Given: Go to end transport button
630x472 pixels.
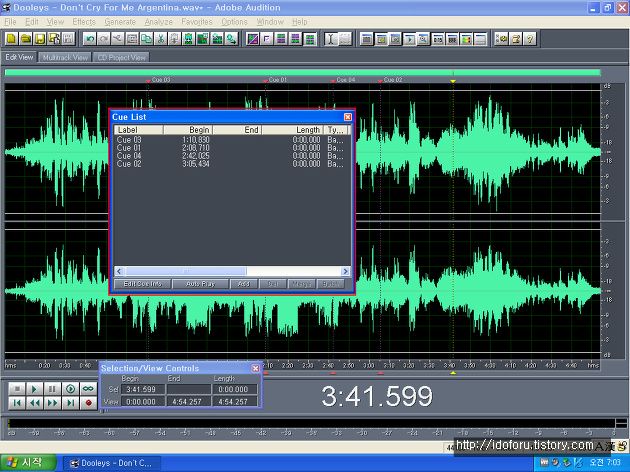Looking at the screenshot, I should coord(70,403).
